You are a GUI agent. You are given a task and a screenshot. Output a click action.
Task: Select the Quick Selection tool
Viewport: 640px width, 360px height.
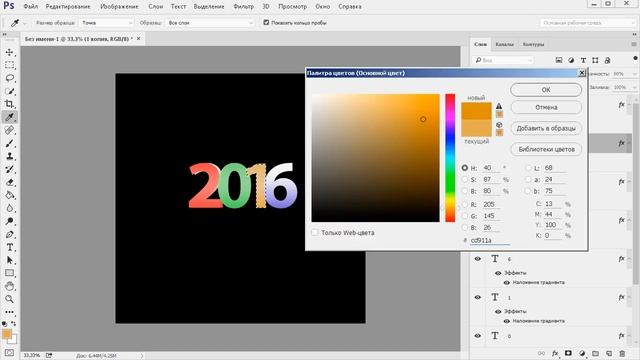pyautogui.click(x=10, y=91)
